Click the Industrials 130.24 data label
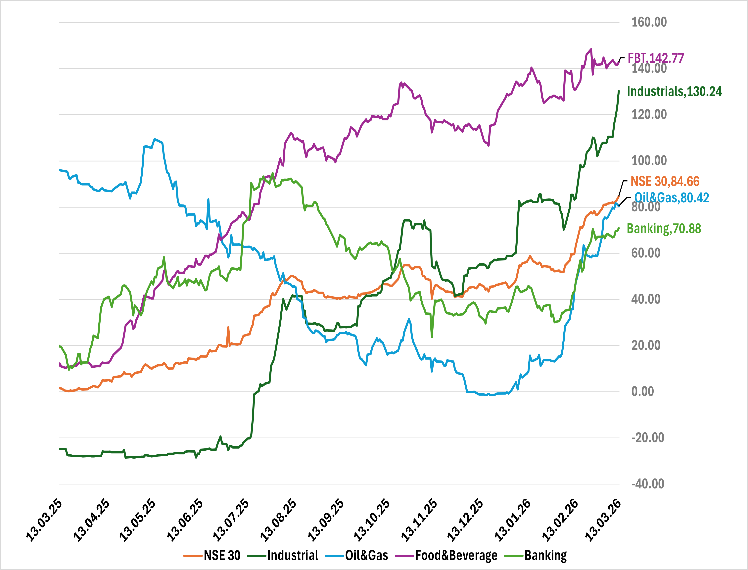748x570 pixels. [675, 91]
